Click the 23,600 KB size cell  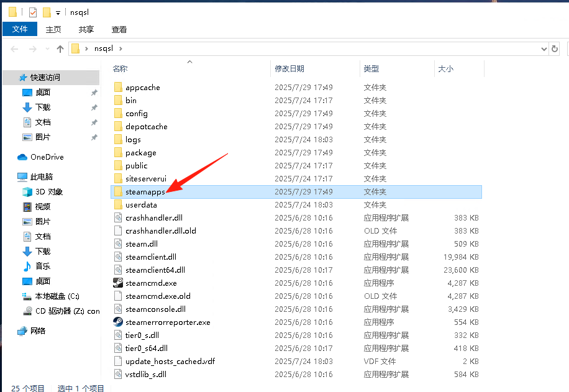click(x=461, y=270)
